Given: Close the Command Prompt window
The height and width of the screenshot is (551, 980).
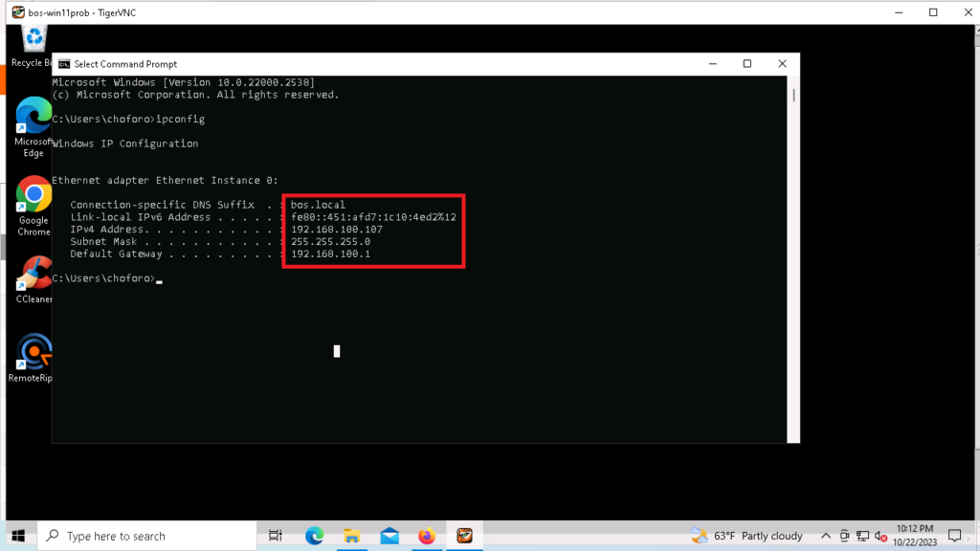Looking at the screenshot, I should coord(782,64).
